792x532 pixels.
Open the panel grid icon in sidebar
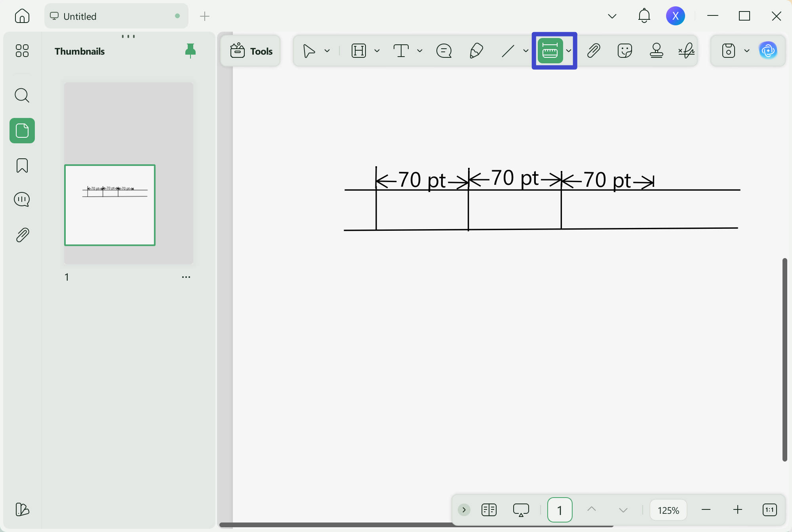(22, 51)
